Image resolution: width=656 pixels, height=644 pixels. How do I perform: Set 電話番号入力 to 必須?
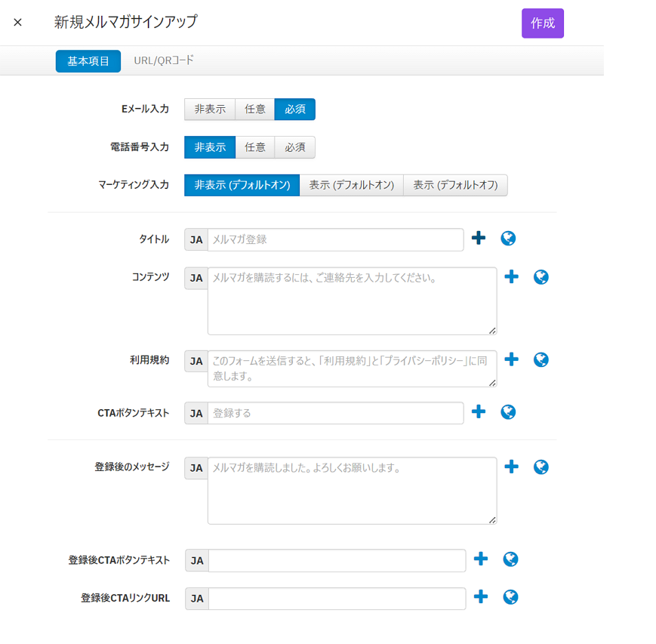294,147
